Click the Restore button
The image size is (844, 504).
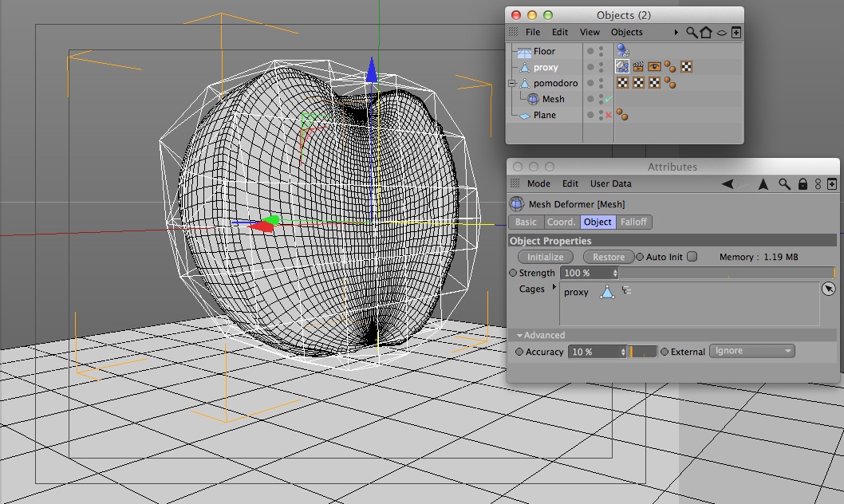[609, 257]
